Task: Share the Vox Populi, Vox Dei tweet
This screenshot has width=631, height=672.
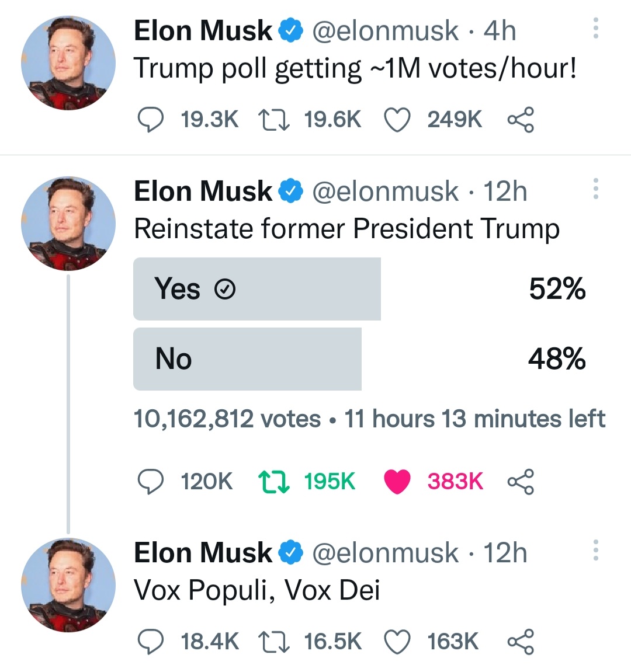Action: pyautogui.click(x=521, y=642)
